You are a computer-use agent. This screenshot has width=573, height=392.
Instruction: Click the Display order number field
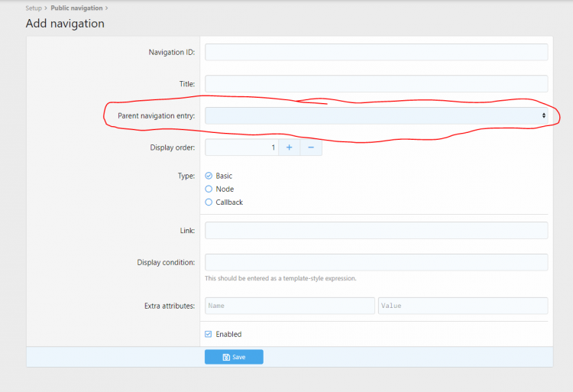click(x=241, y=147)
